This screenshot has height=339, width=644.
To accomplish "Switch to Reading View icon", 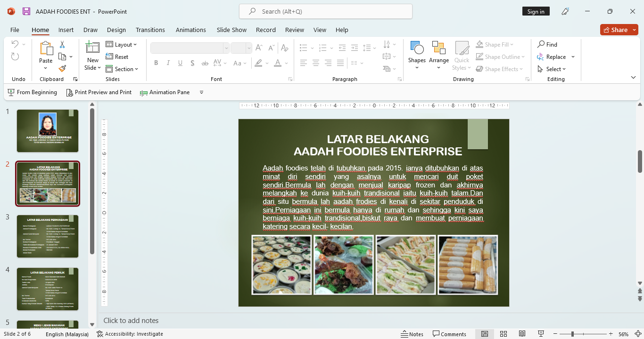I will click(522, 334).
